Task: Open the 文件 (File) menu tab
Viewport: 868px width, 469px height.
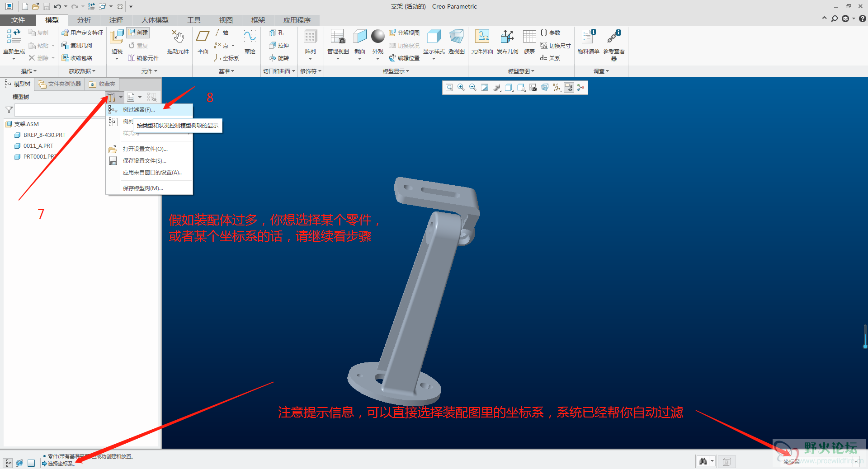Action: click(x=18, y=20)
